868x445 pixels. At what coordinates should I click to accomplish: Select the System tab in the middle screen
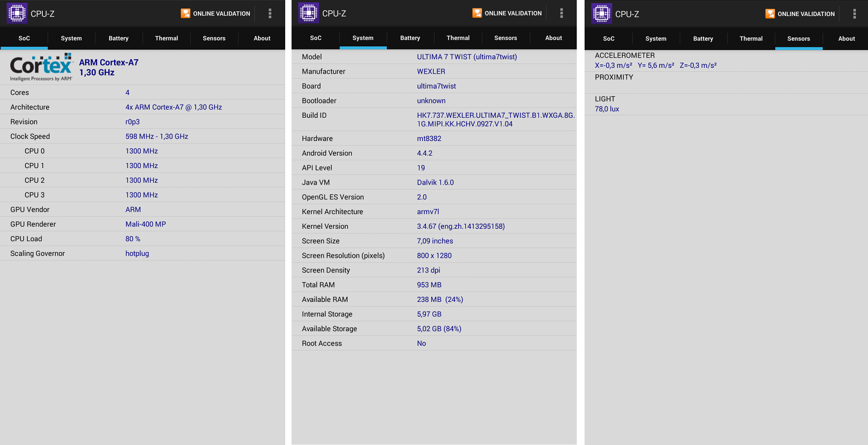click(x=363, y=38)
